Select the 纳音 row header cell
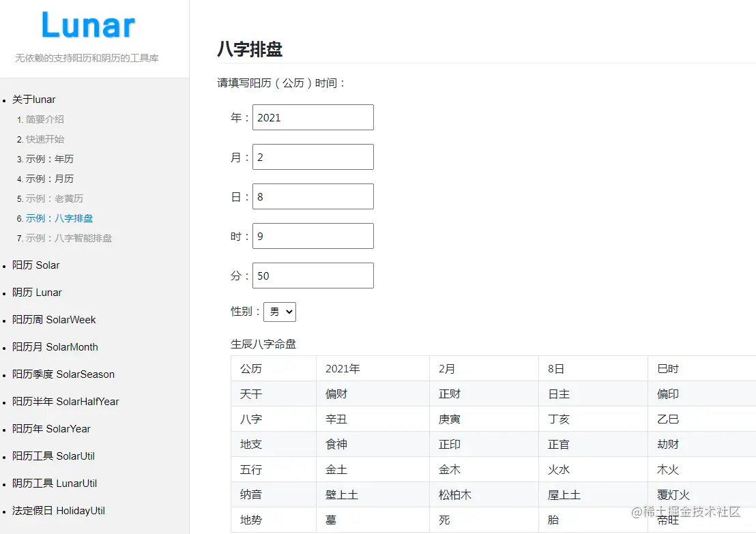Viewport: 756px width, 534px height. click(x=274, y=494)
